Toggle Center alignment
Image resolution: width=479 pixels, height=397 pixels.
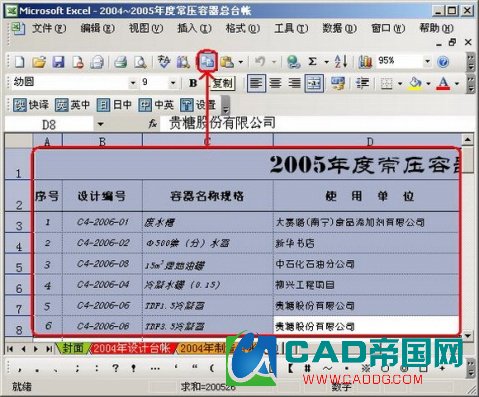click(275, 83)
